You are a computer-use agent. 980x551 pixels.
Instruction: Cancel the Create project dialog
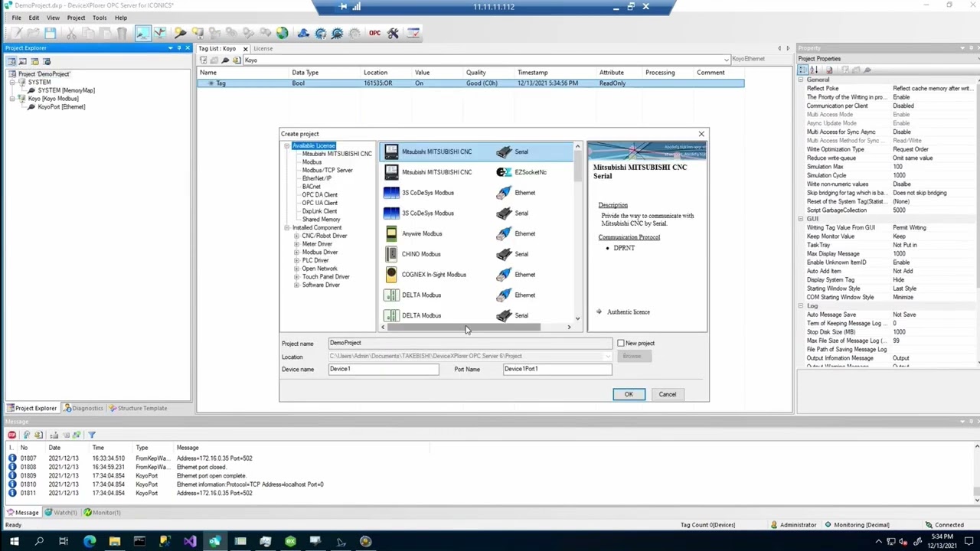coord(668,394)
